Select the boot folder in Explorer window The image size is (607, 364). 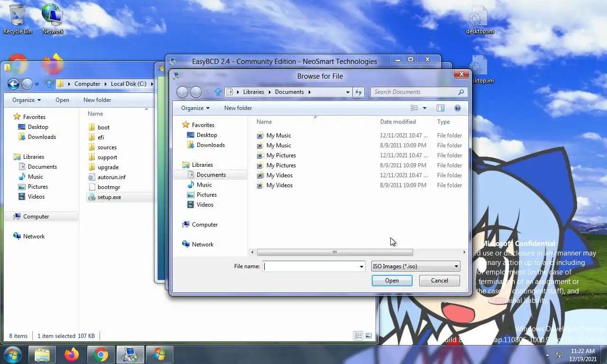coord(103,127)
